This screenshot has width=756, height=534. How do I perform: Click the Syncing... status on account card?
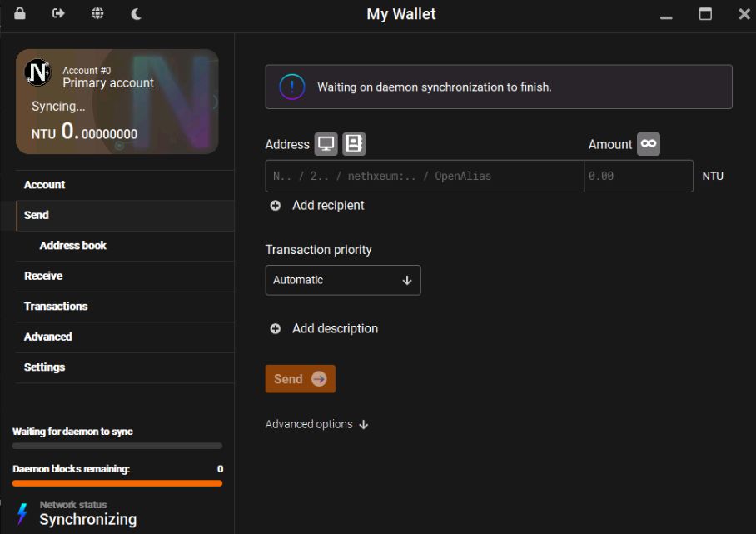pyautogui.click(x=58, y=106)
